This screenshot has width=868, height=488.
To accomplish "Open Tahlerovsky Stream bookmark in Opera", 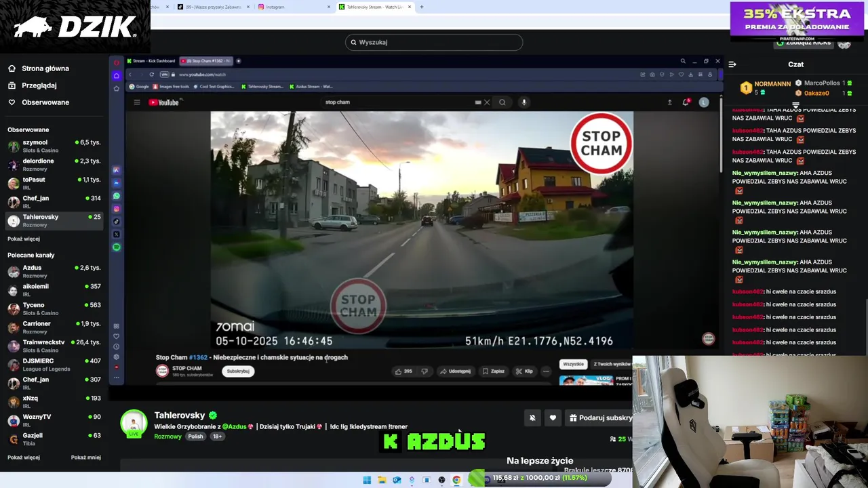I will (262, 87).
